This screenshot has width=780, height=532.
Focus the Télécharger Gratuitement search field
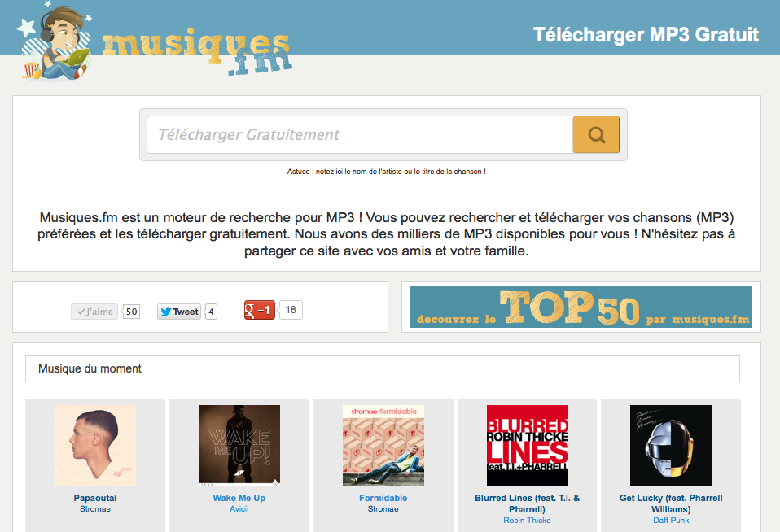360,134
